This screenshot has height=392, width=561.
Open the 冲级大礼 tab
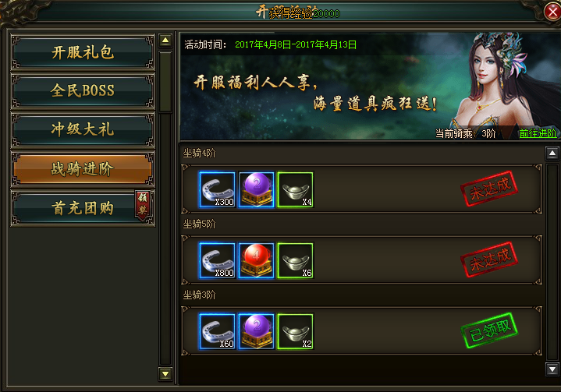point(83,129)
